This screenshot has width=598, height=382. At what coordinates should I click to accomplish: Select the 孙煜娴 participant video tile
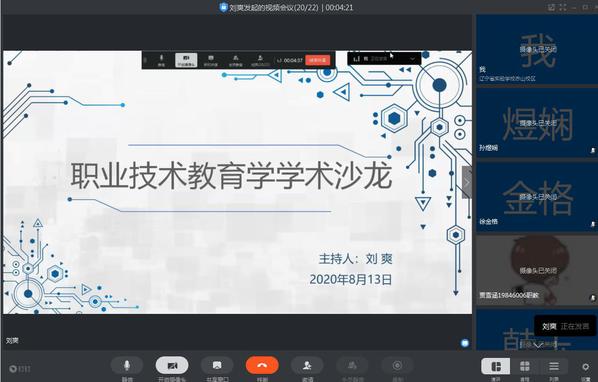coord(537,123)
